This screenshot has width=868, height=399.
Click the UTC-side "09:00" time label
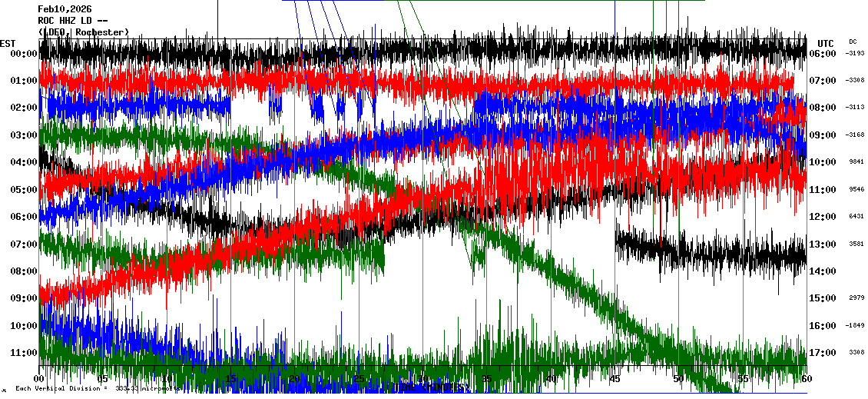point(823,135)
